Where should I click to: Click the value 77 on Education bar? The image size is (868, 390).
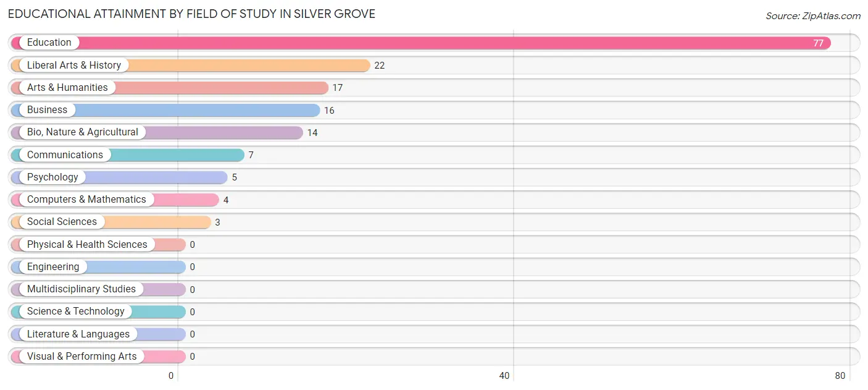[818, 43]
